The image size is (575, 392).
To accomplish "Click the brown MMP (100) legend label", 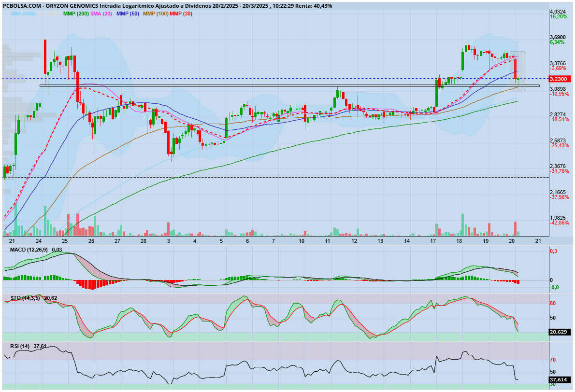I will (x=156, y=14).
